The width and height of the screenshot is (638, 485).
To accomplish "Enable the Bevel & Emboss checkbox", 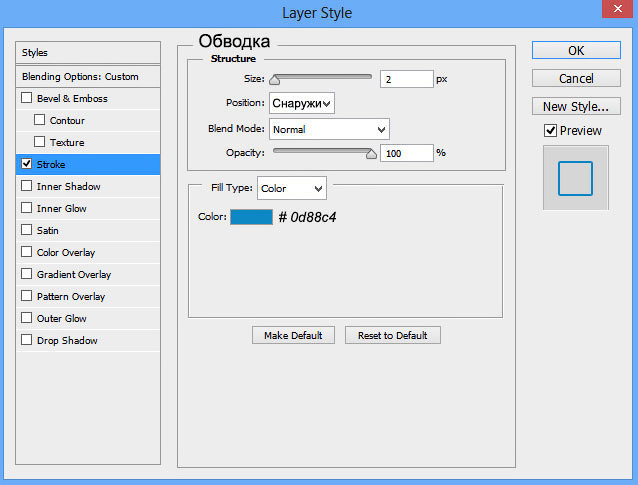I will click(26, 98).
